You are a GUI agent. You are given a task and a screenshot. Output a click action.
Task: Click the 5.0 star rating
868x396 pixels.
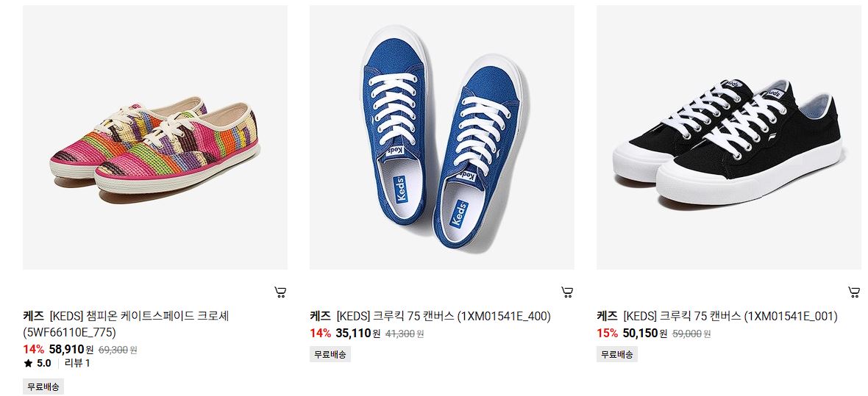pyautogui.click(x=37, y=364)
